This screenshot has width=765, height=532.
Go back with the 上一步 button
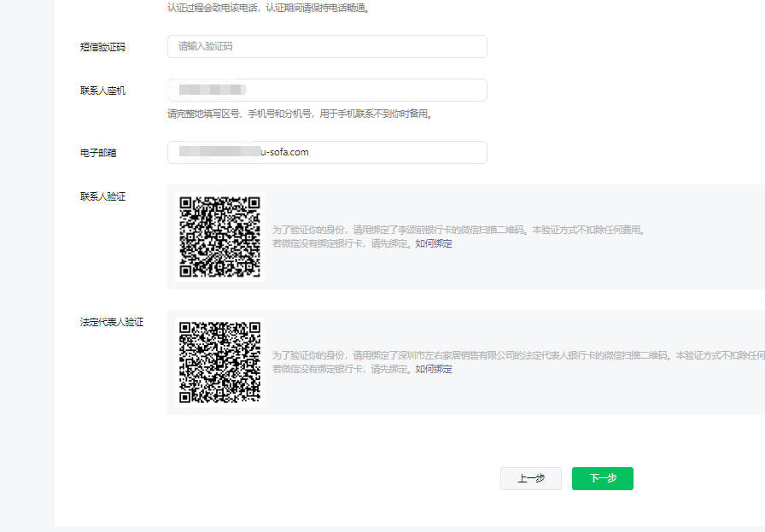pyautogui.click(x=531, y=478)
